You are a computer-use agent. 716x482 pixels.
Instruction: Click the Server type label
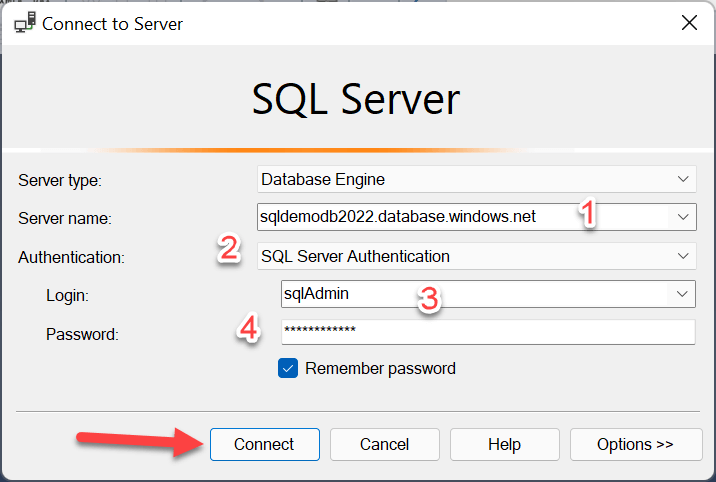point(60,181)
